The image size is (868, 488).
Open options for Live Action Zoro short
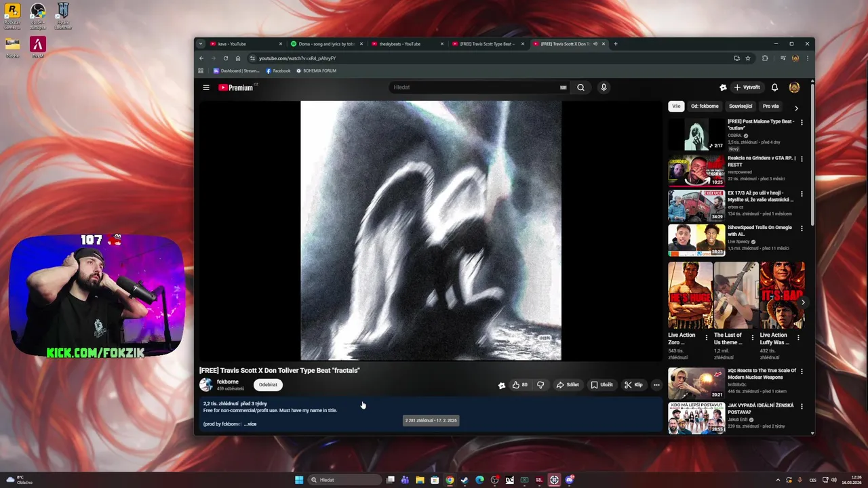(707, 337)
